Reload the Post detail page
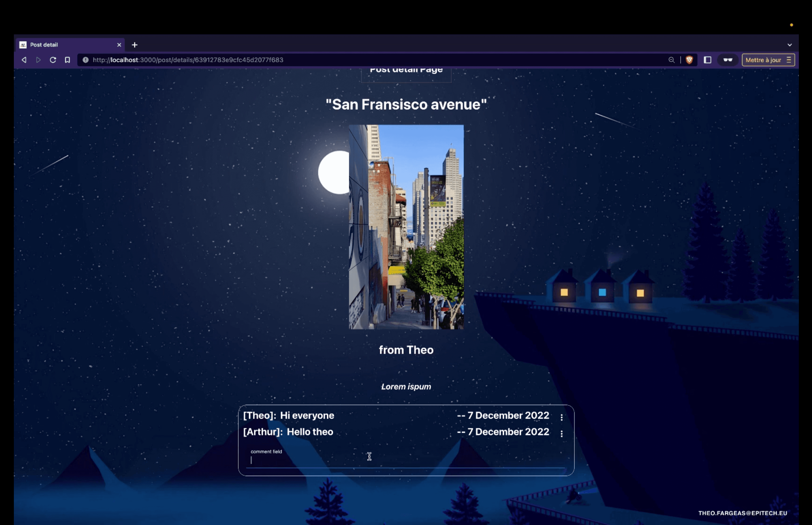Viewport: 812px width, 525px height. (x=53, y=60)
